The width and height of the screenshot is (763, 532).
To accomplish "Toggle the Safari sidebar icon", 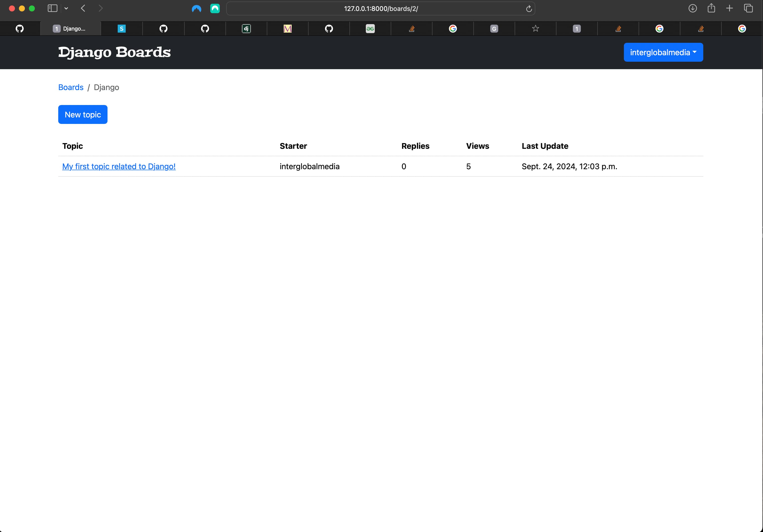I will click(x=53, y=8).
